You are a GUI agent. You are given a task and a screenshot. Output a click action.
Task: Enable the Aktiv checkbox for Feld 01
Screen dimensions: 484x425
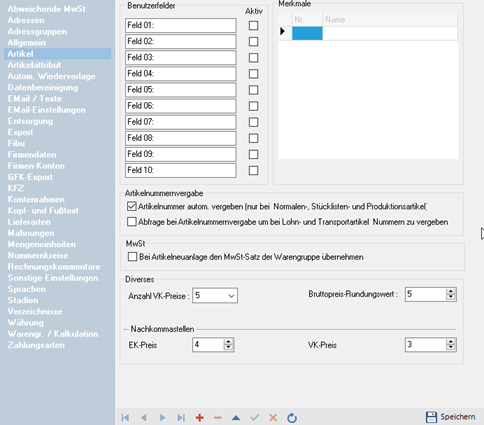tap(253, 26)
